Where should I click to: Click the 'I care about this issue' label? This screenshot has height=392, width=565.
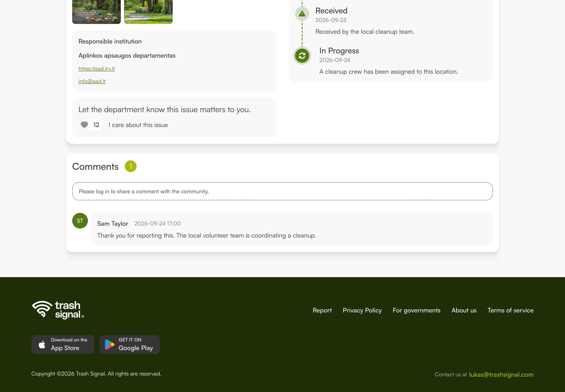point(138,125)
